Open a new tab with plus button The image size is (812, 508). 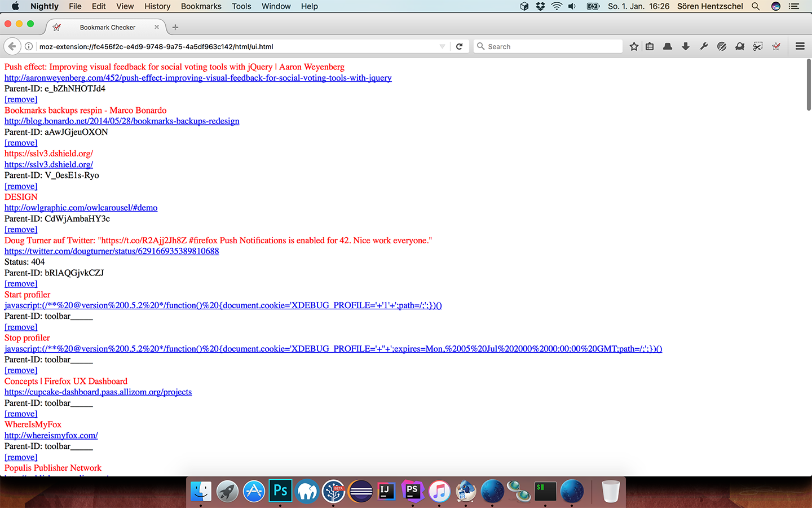tap(175, 27)
